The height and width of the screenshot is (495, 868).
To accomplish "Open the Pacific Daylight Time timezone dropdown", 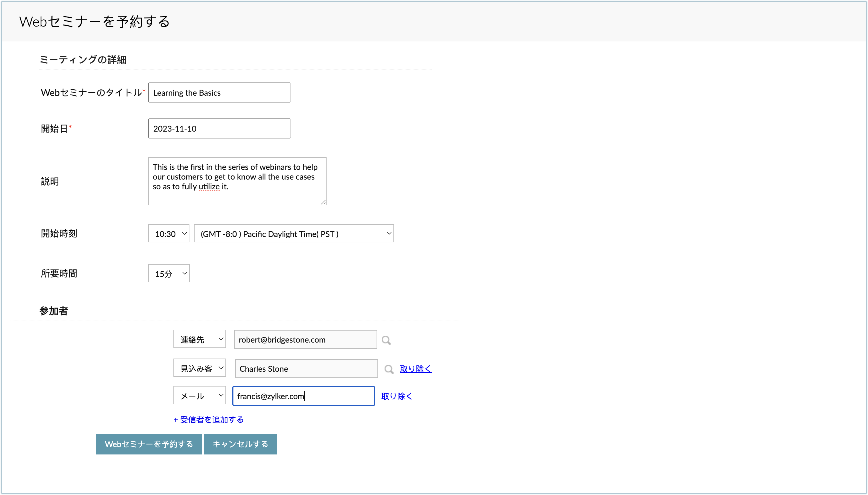I will (294, 234).
